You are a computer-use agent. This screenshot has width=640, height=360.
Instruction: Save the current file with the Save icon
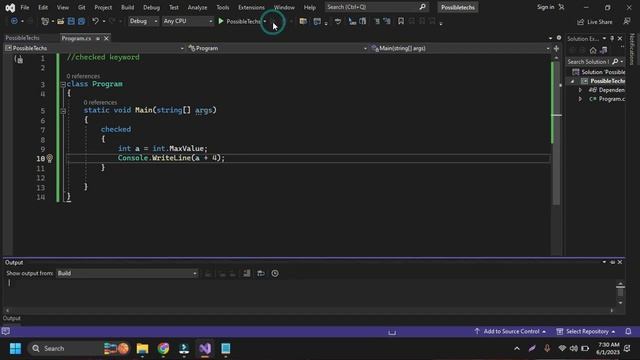click(71, 21)
